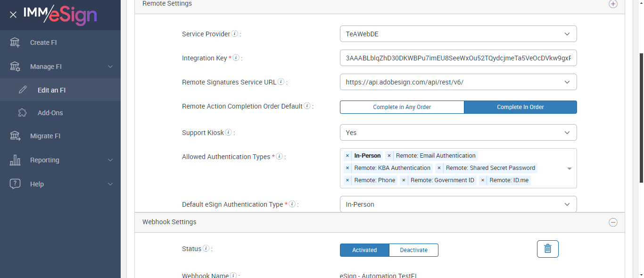Open Default eSign Authentication Type dropdown
644x278 pixels.
[458, 204]
